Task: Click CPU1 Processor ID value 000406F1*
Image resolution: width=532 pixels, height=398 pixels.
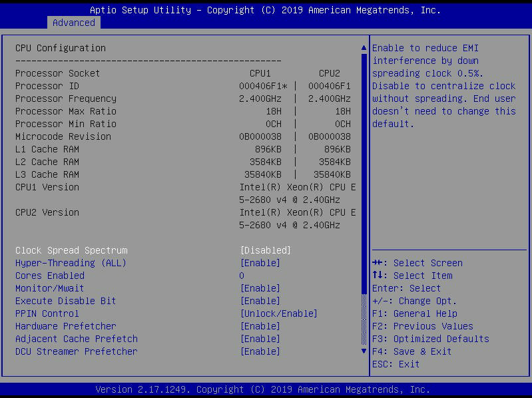Action: 263,86
